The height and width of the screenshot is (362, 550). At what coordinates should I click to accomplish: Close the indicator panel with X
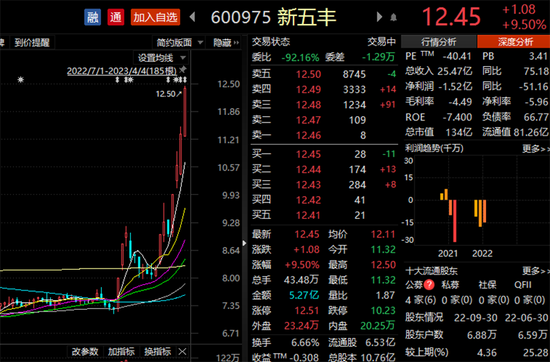coord(182,351)
